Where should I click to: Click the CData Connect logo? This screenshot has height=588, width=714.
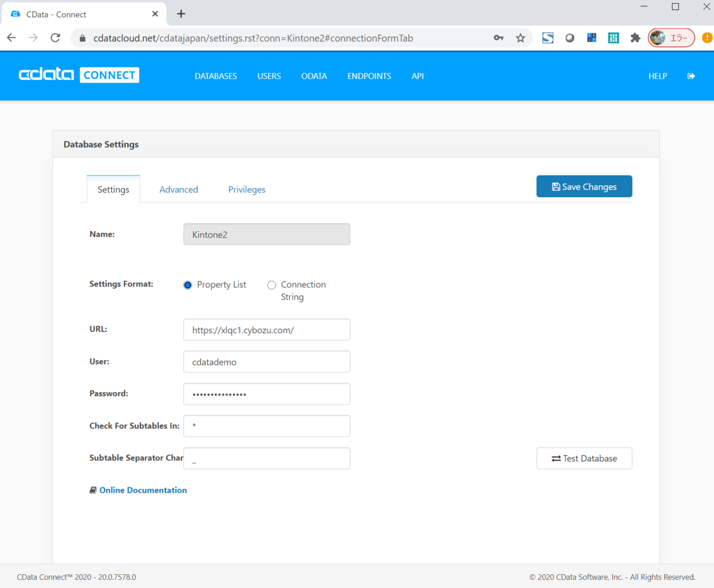[79, 75]
